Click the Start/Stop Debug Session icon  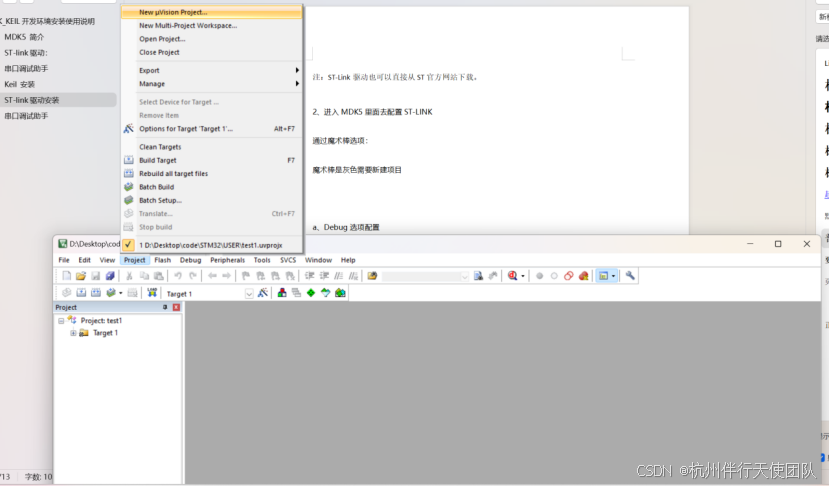point(512,275)
